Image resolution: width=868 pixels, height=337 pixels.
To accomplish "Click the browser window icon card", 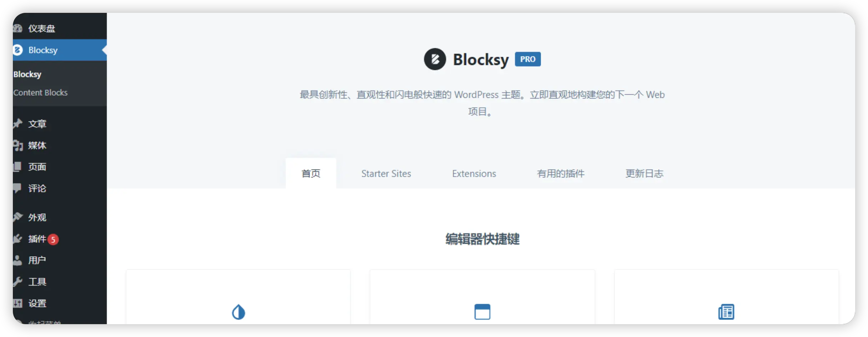I will point(482,312).
